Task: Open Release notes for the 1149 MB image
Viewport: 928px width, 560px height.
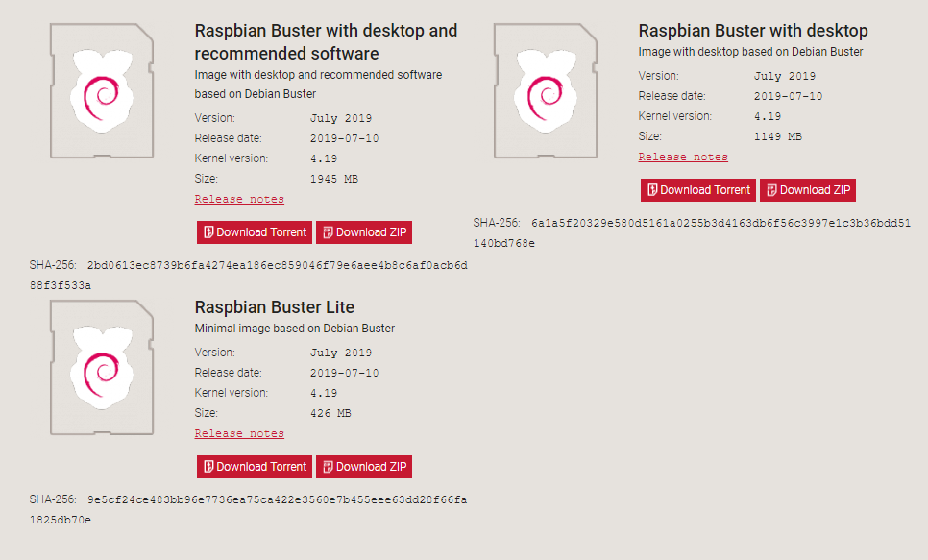Action: point(683,157)
